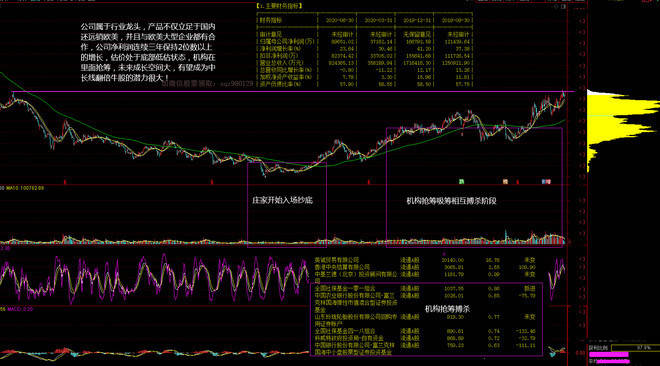
Task: Select the 主要财务指标 table heading
Action: click(x=279, y=6)
